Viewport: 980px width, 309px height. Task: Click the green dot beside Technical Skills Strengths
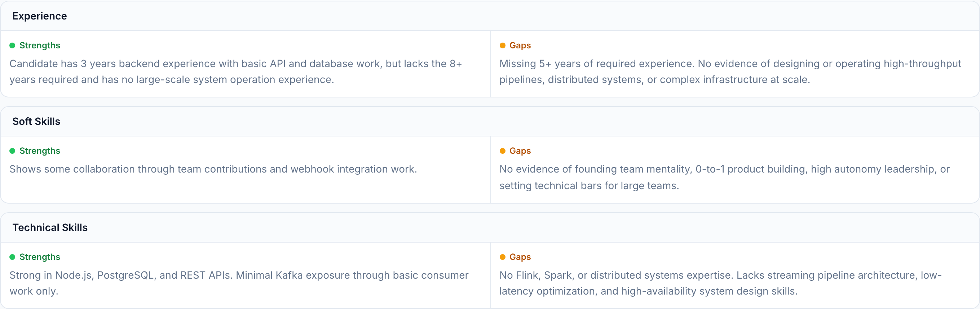click(x=12, y=257)
